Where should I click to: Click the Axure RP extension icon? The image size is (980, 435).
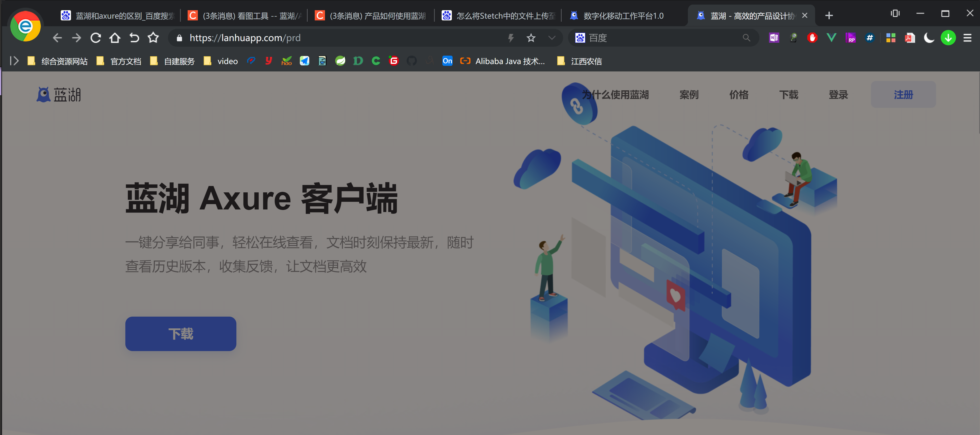(851, 38)
